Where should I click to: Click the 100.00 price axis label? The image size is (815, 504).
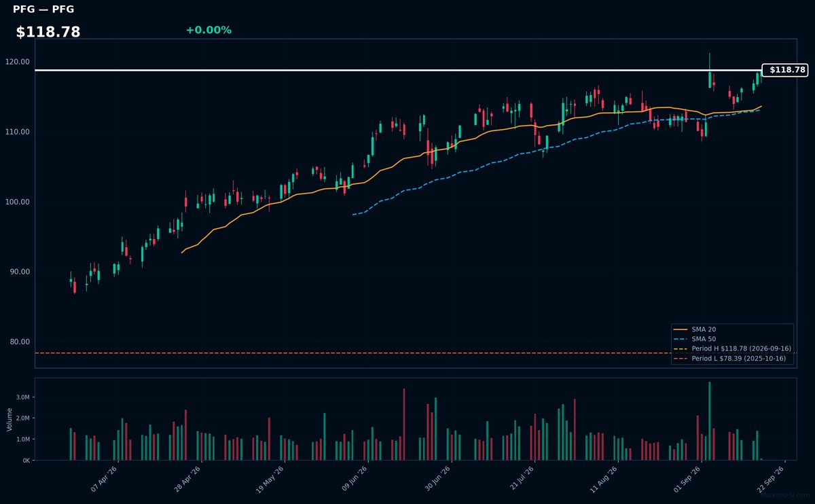pos(18,202)
